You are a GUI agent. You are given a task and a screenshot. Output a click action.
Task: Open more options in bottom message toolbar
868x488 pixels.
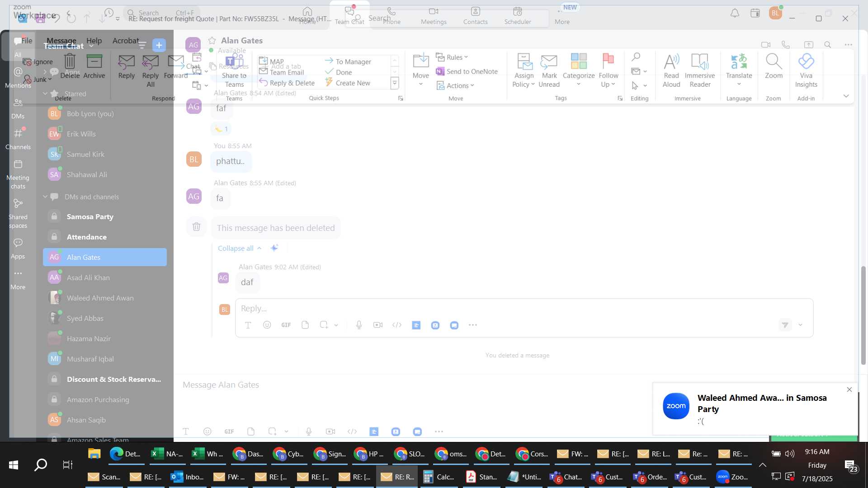coord(439,432)
